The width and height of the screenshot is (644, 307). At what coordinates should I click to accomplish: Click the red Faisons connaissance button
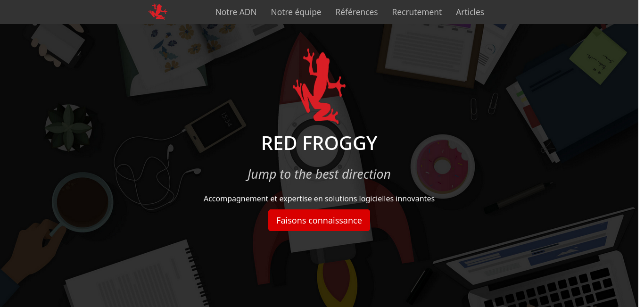pos(319,220)
